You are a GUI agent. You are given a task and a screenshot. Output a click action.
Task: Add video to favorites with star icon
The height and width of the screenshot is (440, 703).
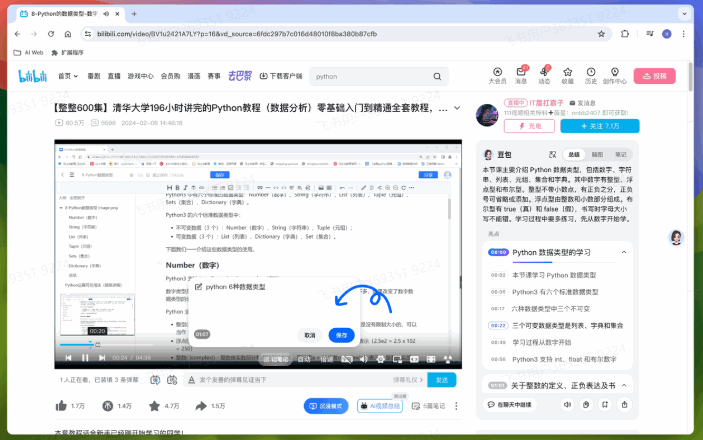pyautogui.click(x=153, y=406)
